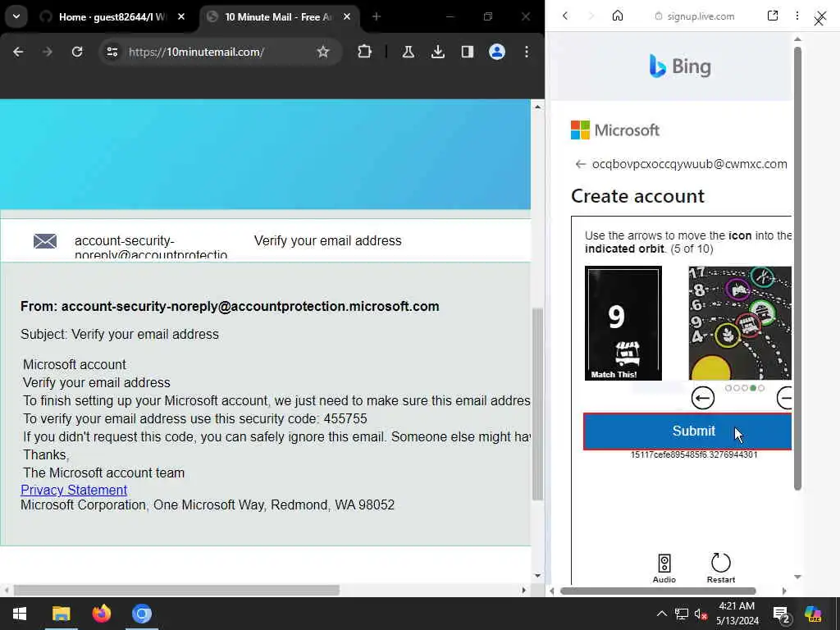
Task: Open email from account-security-noreply sender
Action: click(151, 247)
